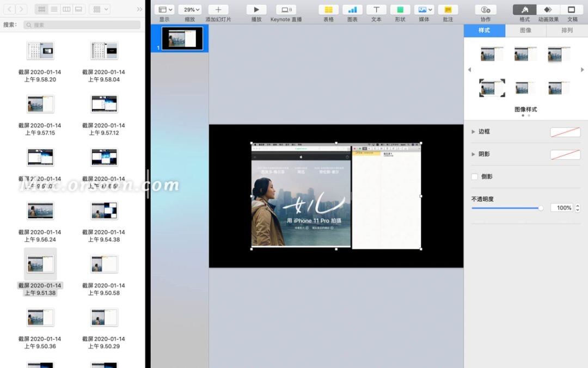Enable the 倒影 reflection checkbox
This screenshot has height=368, width=588.
[x=475, y=176]
